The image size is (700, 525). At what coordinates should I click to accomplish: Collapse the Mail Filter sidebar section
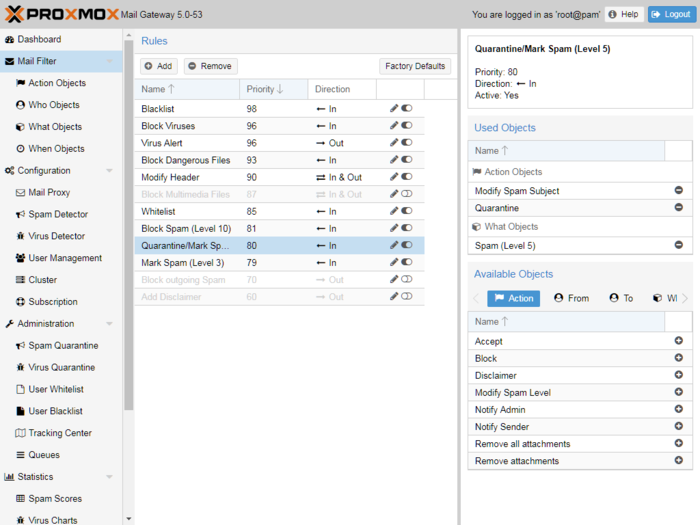pyautogui.click(x=110, y=61)
